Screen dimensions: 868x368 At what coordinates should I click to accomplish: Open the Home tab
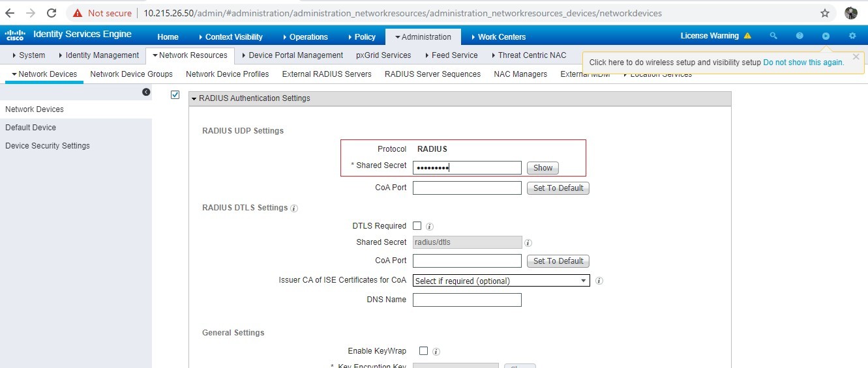[x=168, y=37]
